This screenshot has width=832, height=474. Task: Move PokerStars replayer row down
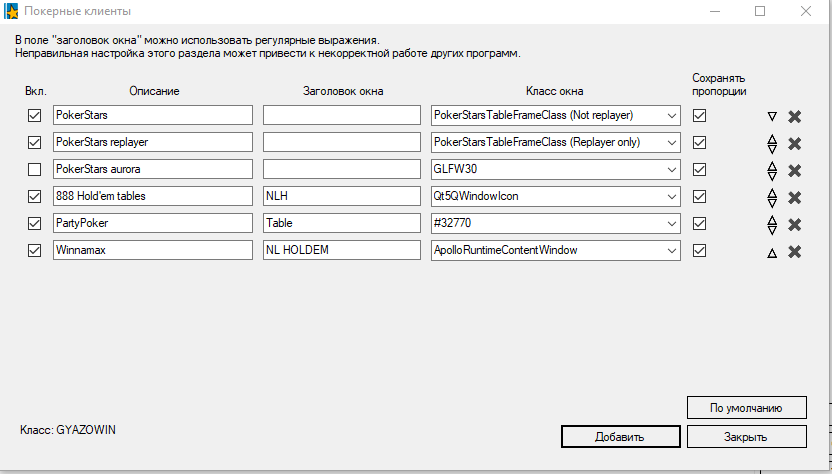[x=772, y=148]
